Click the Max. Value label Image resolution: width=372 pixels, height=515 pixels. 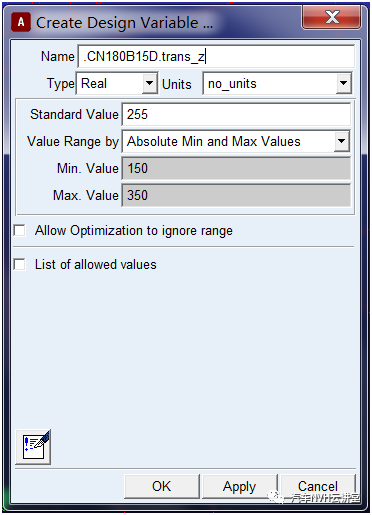[86, 196]
